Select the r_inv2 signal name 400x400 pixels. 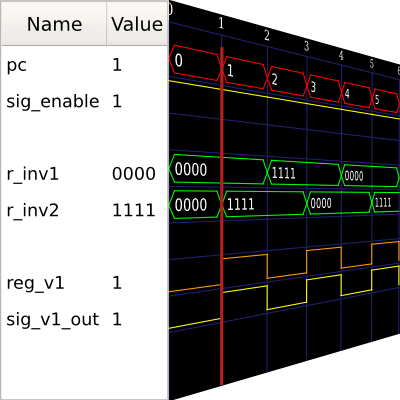[x=33, y=210]
